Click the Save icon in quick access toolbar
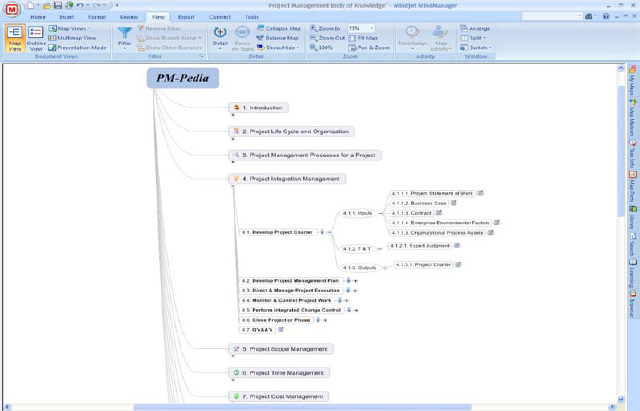This screenshot has height=411, width=640. click(x=58, y=5)
